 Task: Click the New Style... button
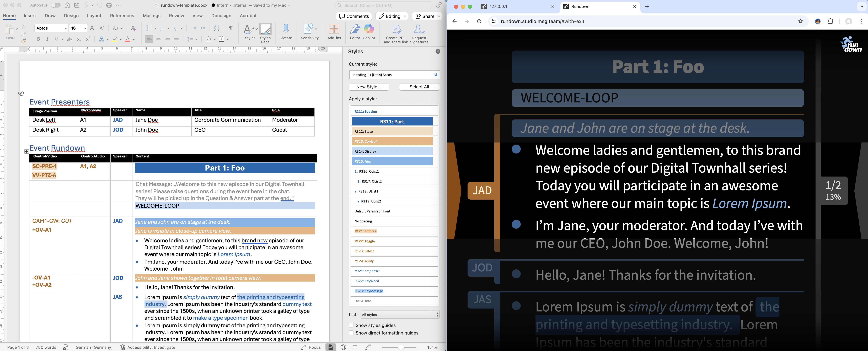coord(369,87)
